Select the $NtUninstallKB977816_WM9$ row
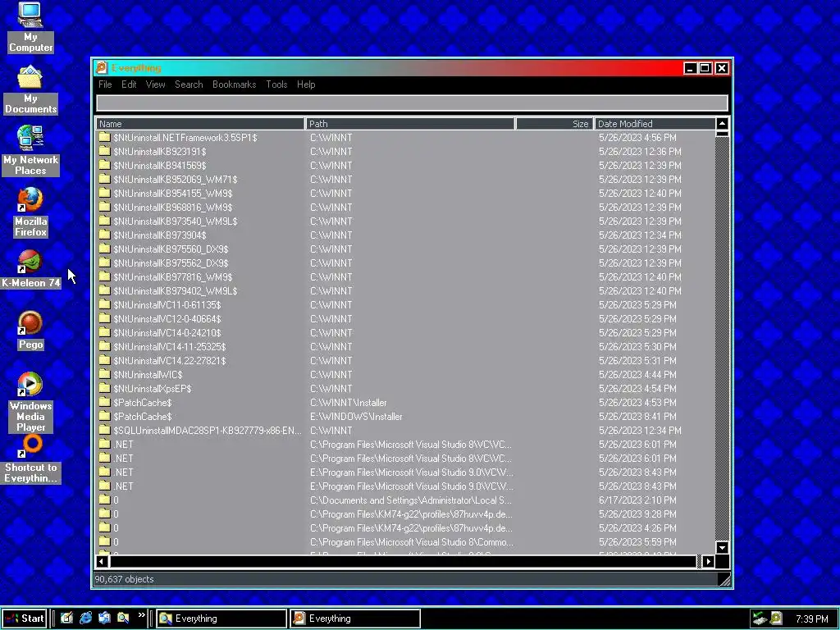The image size is (840, 630). [x=405, y=276]
